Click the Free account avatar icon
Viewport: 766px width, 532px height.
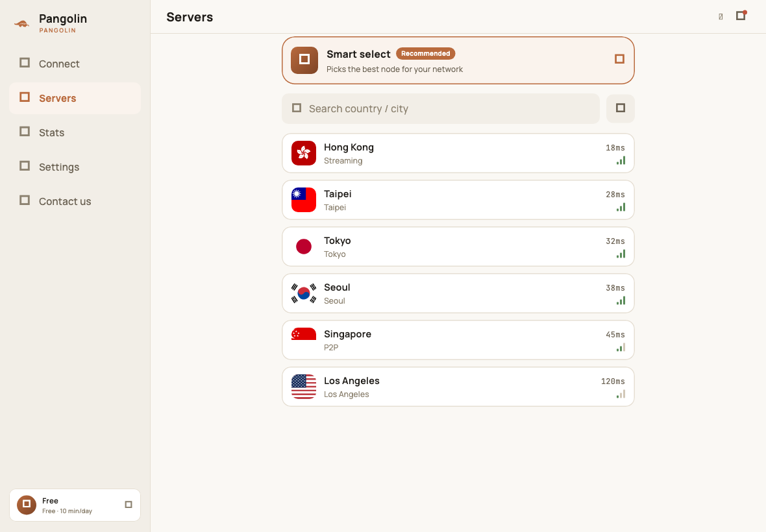pos(27,505)
